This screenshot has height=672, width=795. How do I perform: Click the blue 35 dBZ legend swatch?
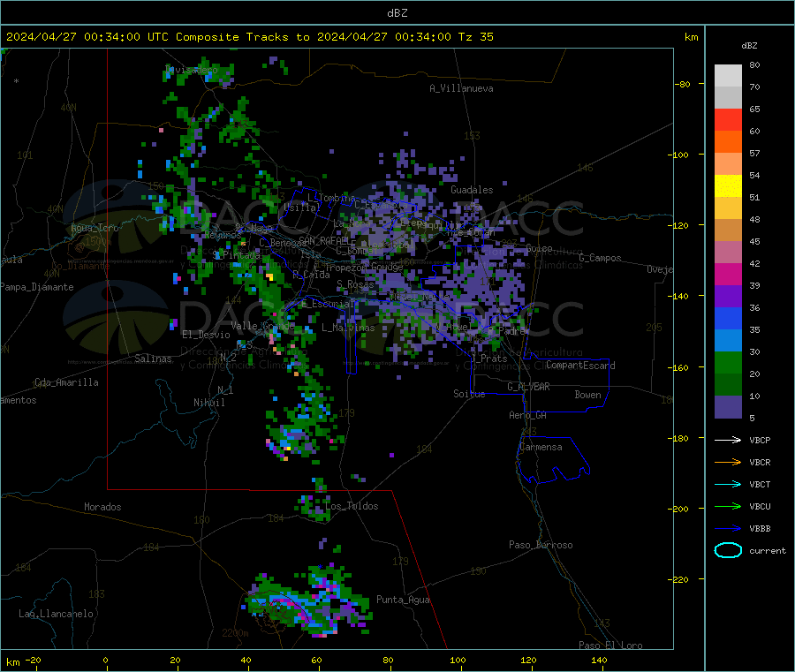click(728, 318)
